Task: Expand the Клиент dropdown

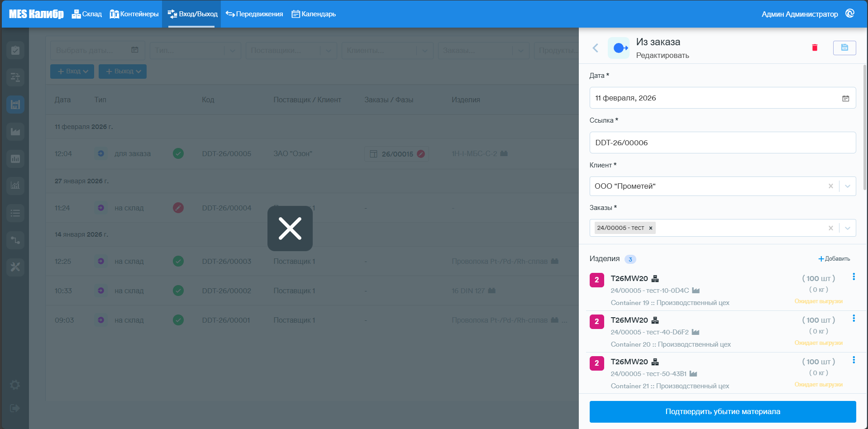Action: (848, 186)
